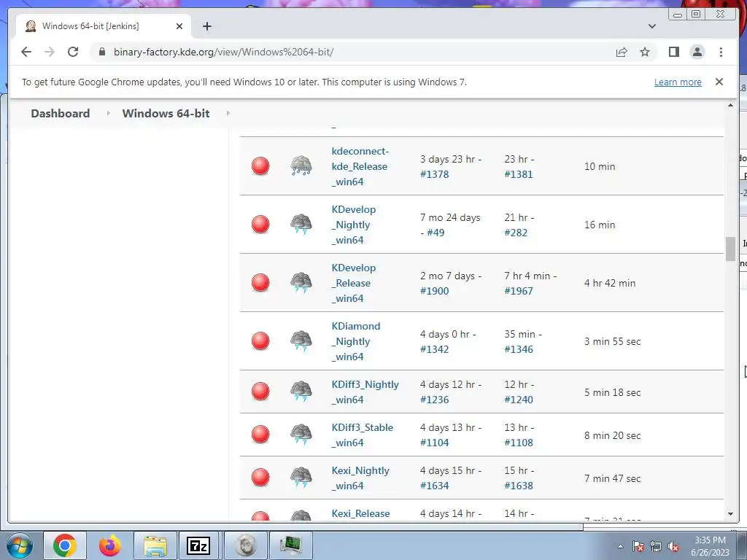Click the page vertical scrollbar thumb
This screenshot has height=560, width=747.
tap(730, 249)
